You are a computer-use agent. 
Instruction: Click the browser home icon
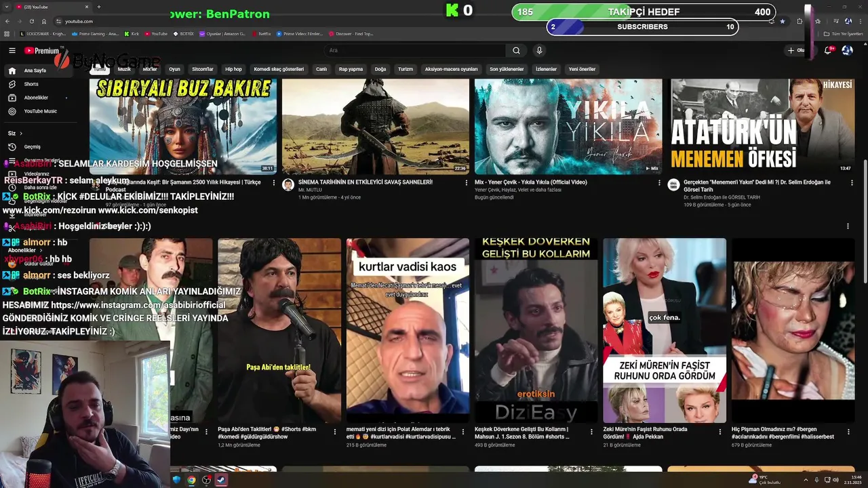pos(43,21)
